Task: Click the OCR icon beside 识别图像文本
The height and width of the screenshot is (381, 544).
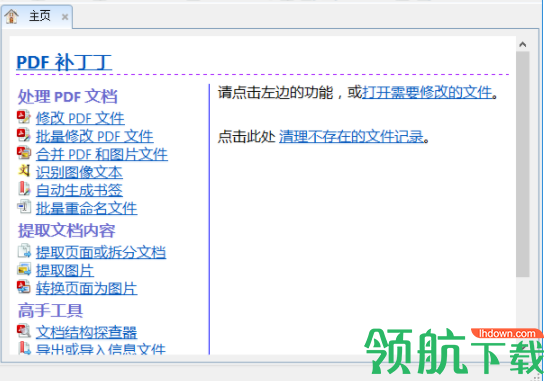Action: coord(24,171)
